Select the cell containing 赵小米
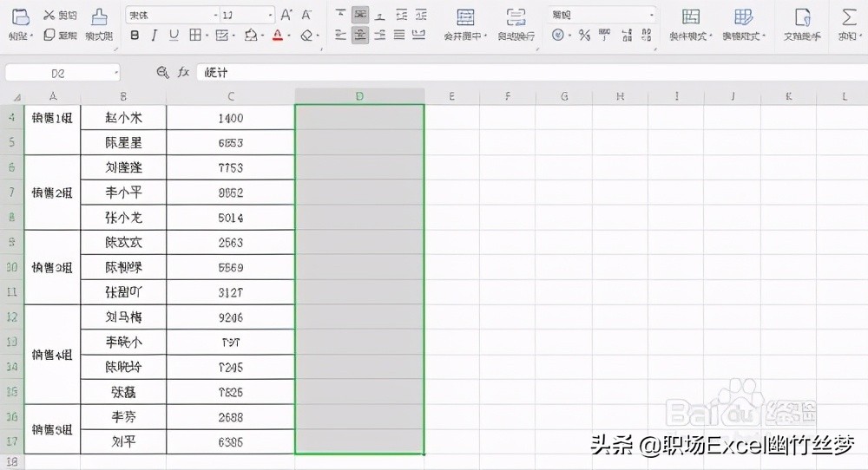Viewport: 868px width, 470px height. coord(123,118)
